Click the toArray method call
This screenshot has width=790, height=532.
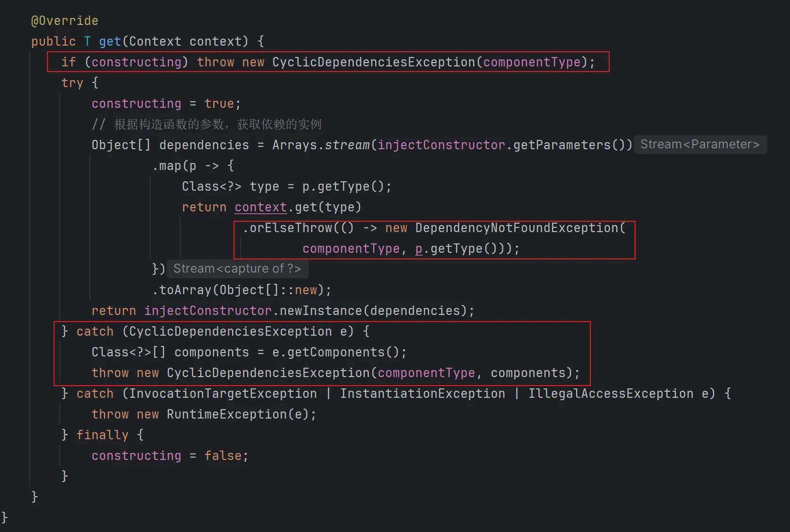pos(185,290)
